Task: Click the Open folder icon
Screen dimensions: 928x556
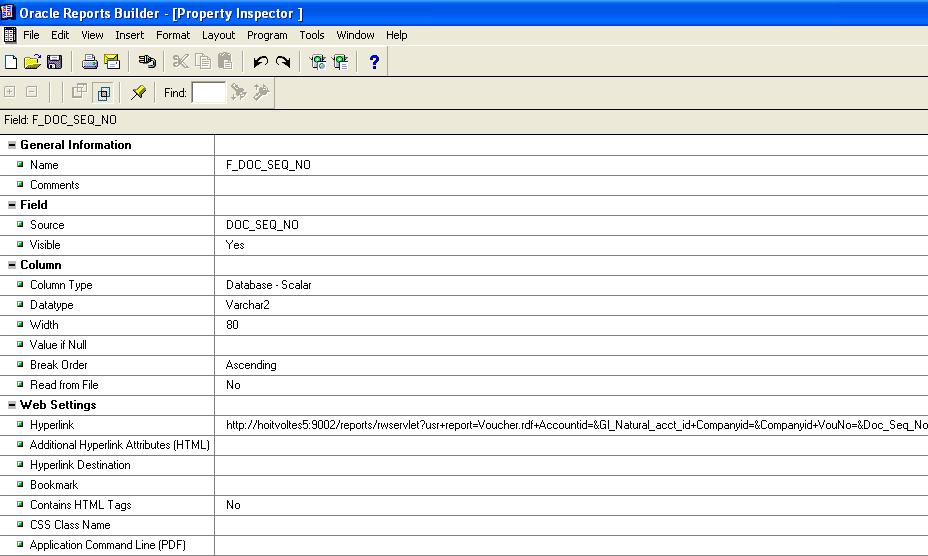Action: tap(32, 62)
